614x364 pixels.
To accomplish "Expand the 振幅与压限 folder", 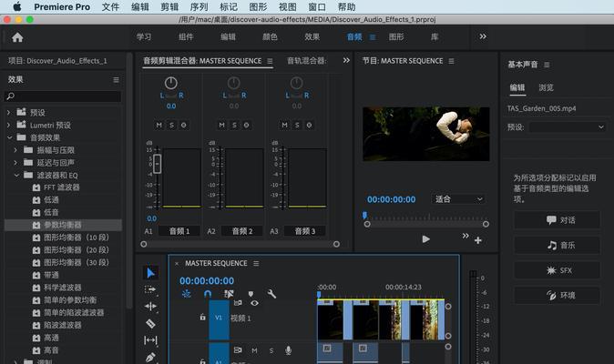I will pos(15,150).
